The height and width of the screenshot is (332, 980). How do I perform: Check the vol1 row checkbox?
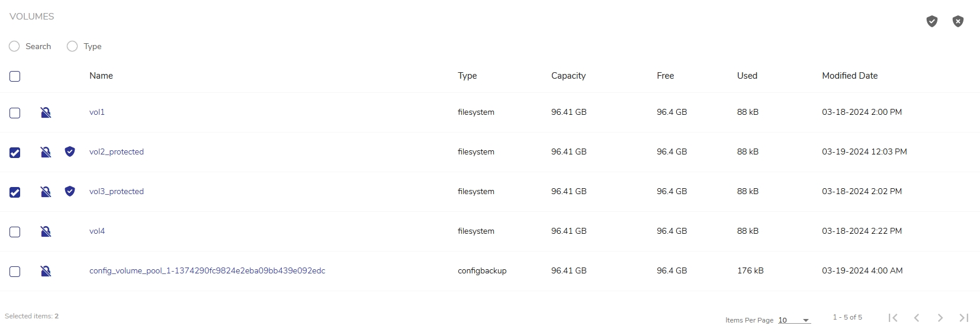pos(15,113)
